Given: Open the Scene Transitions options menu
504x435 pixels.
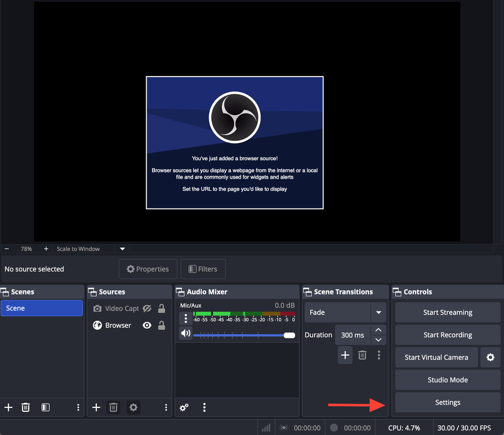Looking at the screenshot, I should [x=379, y=355].
